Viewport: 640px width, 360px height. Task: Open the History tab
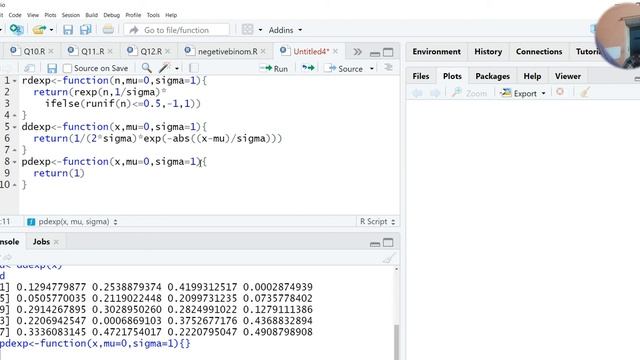pos(488,51)
